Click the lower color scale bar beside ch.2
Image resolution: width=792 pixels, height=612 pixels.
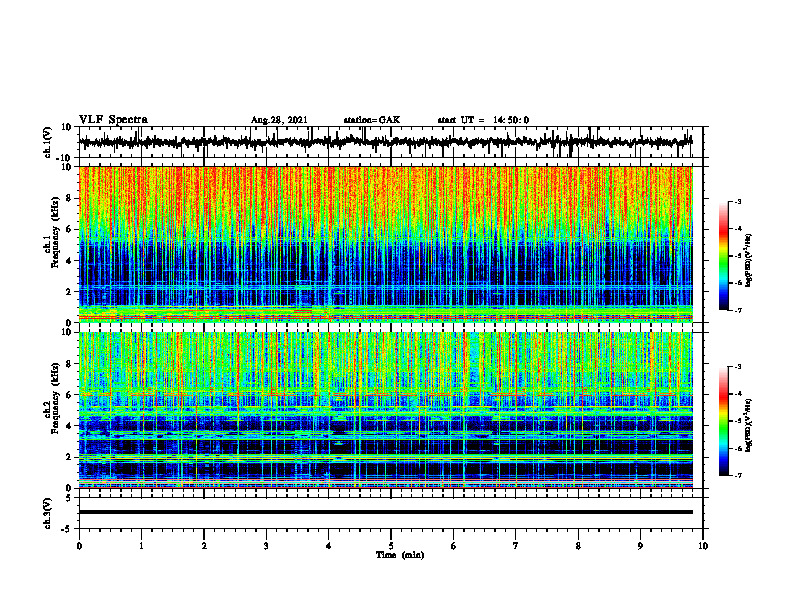(723, 421)
